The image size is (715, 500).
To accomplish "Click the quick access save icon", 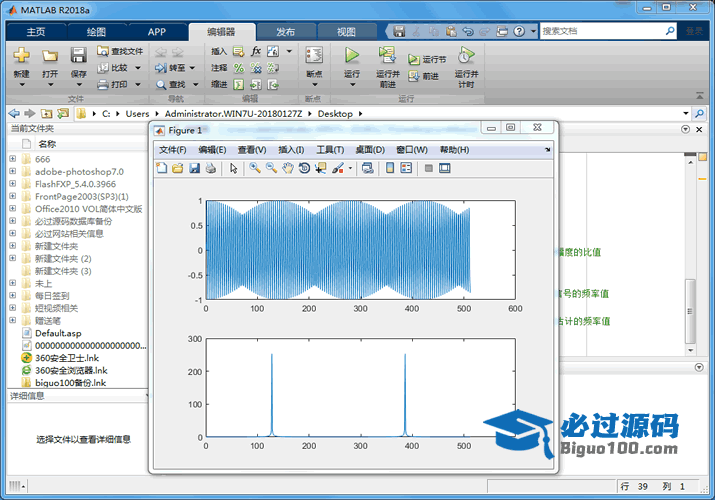I will (399, 31).
